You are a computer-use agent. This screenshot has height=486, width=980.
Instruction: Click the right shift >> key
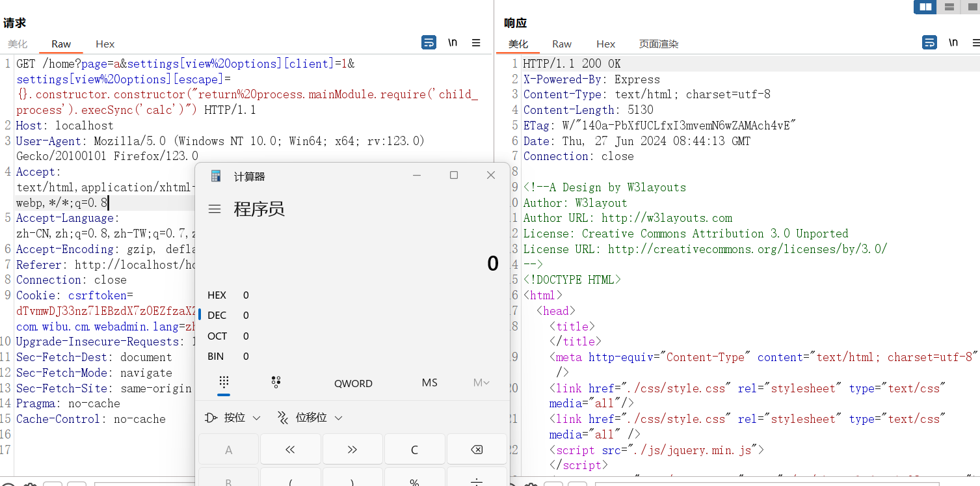(352, 450)
